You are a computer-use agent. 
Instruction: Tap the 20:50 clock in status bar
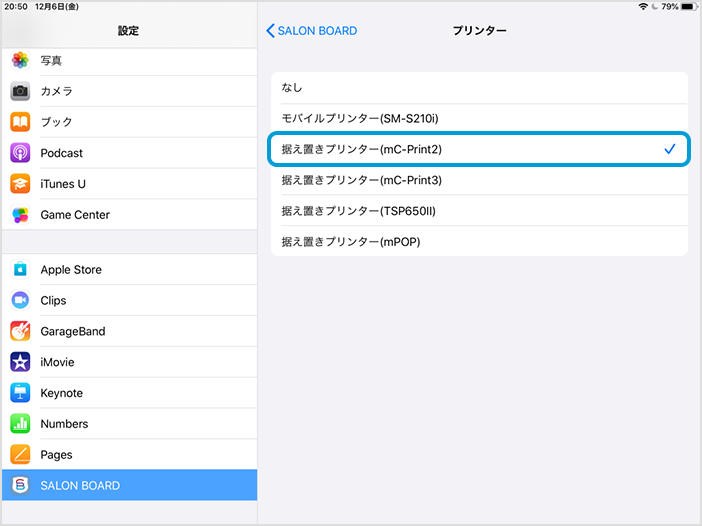tap(16, 6)
